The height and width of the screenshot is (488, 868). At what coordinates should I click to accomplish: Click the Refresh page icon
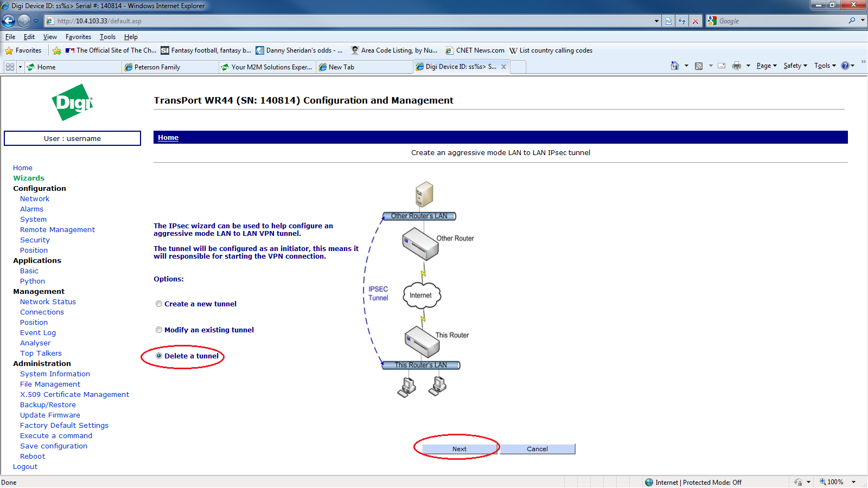pos(682,21)
